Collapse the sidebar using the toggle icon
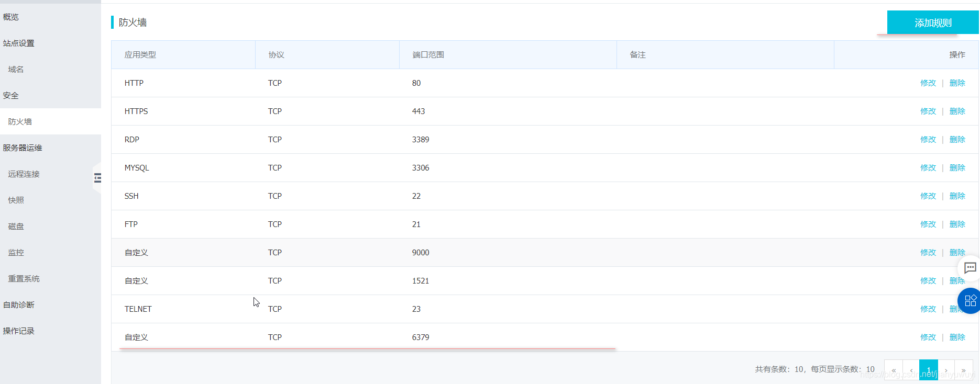This screenshot has height=384, width=980. click(x=97, y=178)
